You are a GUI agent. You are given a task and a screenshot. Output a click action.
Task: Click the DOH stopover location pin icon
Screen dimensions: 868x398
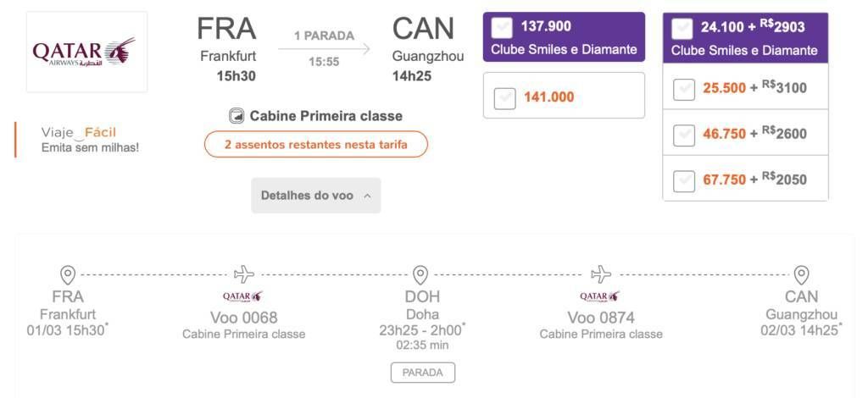tap(420, 274)
